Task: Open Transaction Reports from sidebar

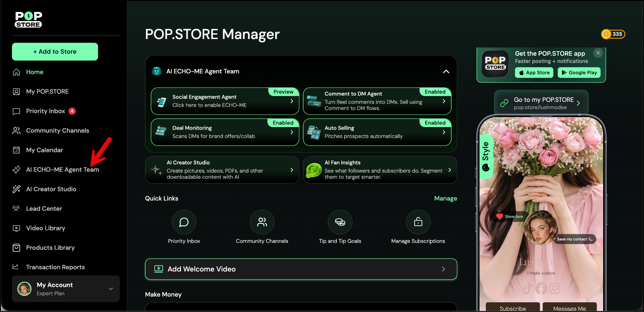Action: tap(55, 267)
